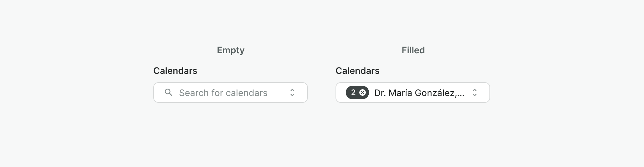The height and width of the screenshot is (167, 644).
Task: Click the "Filled" state heading
Action: 413,50
